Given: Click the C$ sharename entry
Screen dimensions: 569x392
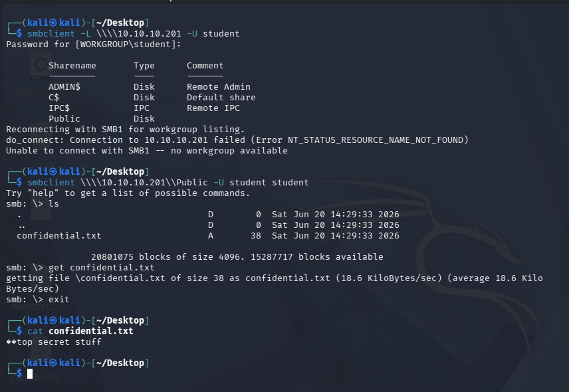Looking at the screenshot, I should [54, 98].
